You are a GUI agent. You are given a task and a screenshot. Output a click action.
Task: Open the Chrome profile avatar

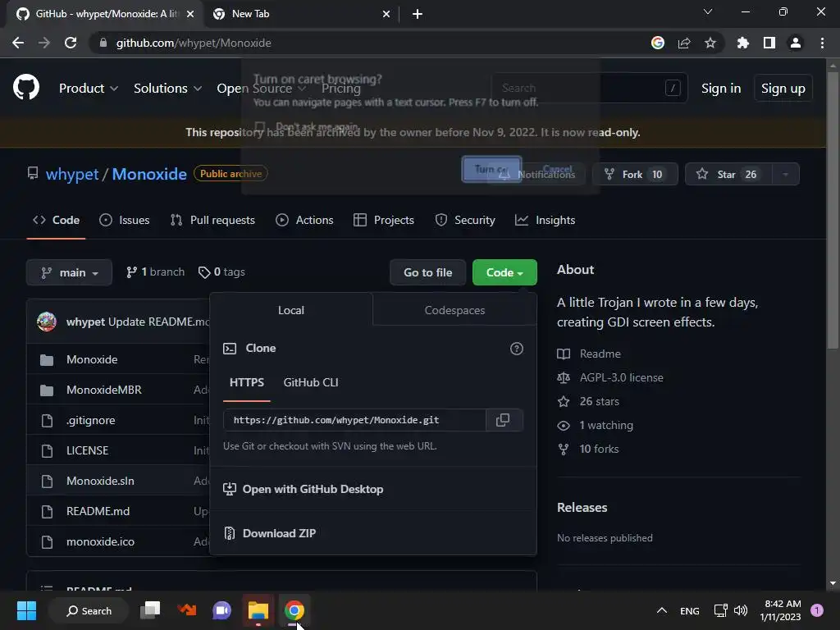796,43
